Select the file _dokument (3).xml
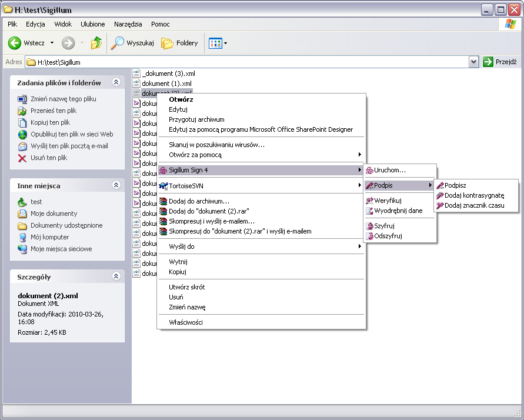Viewport: 524px width, 420px height. tap(168, 74)
